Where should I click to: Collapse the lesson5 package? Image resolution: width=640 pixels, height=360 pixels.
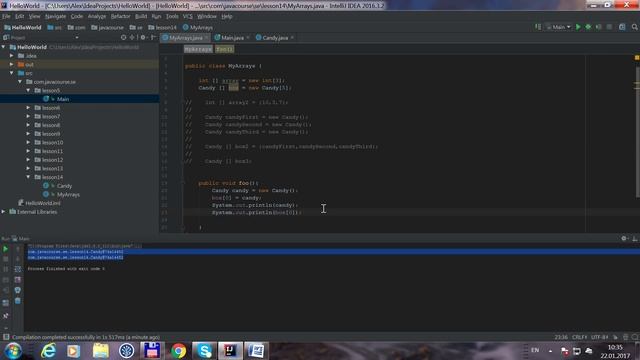(29, 90)
